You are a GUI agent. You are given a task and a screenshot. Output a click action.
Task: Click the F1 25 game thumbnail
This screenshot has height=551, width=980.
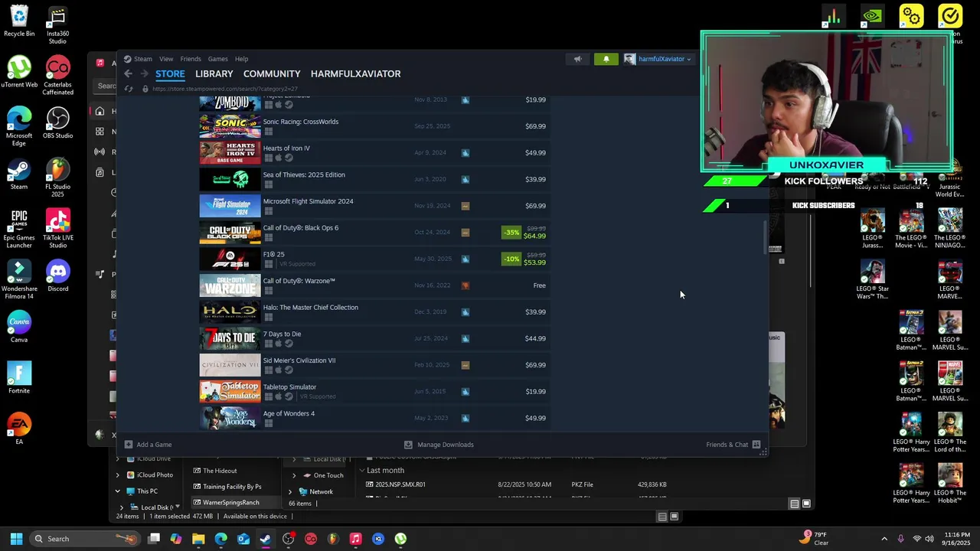coord(230,259)
